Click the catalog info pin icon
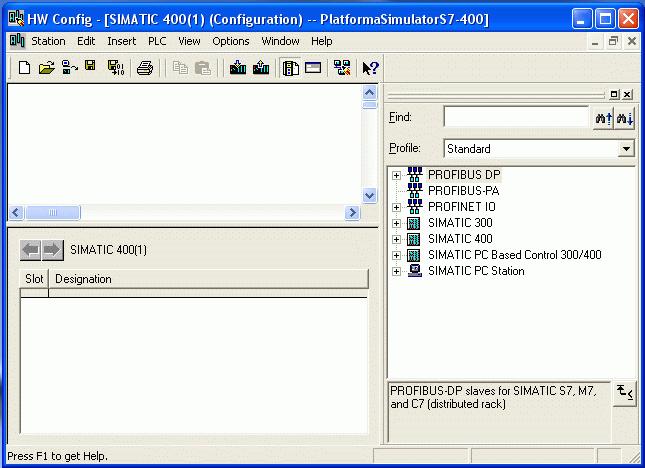Screen dimensions: 645x468 pos(624,392)
